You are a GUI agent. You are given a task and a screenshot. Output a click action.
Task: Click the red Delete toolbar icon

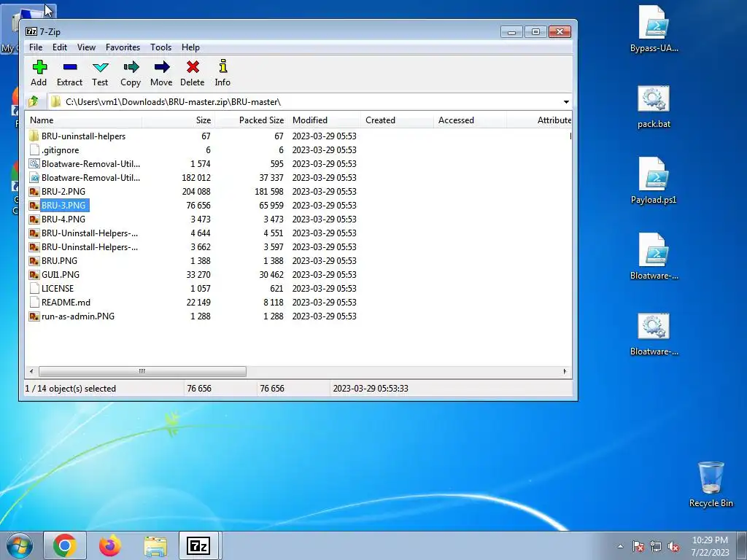(x=193, y=67)
